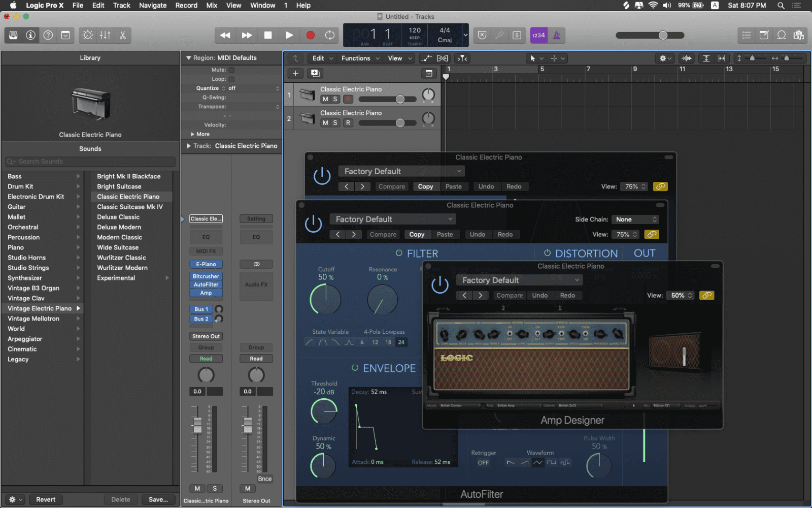Adjust track 1 volume slider
The image size is (812, 508).
(387, 99)
